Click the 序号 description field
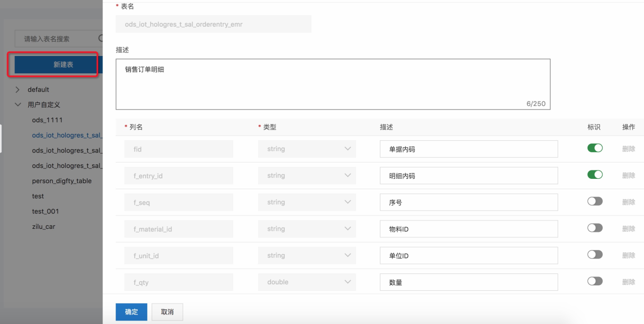The image size is (644, 324). tap(469, 202)
